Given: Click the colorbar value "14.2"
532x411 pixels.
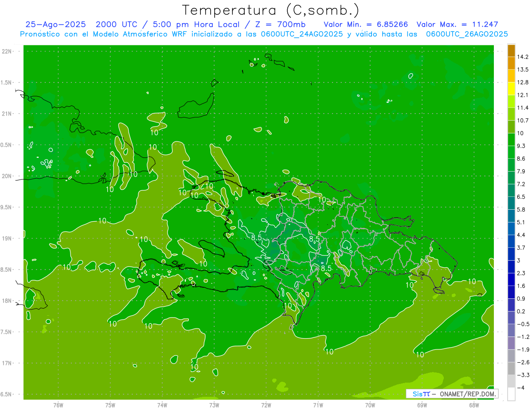Looking at the screenshot, I should click(x=523, y=57).
